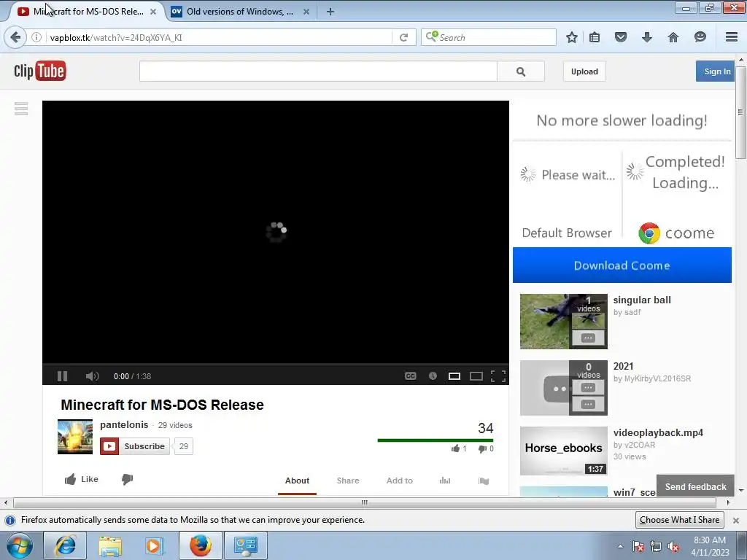Open the singular ball thumbnail
This screenshot has width=747, height=560.
point(564,322)
